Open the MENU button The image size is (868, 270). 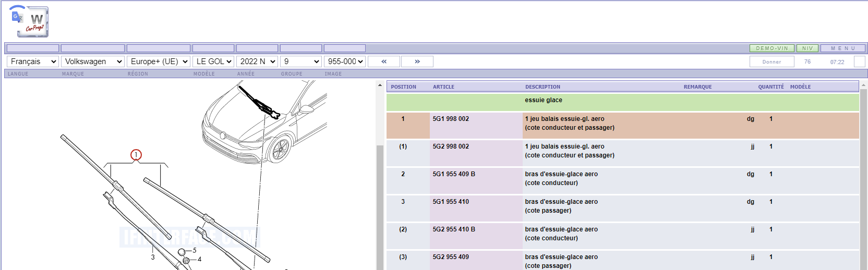click(843, 48)
